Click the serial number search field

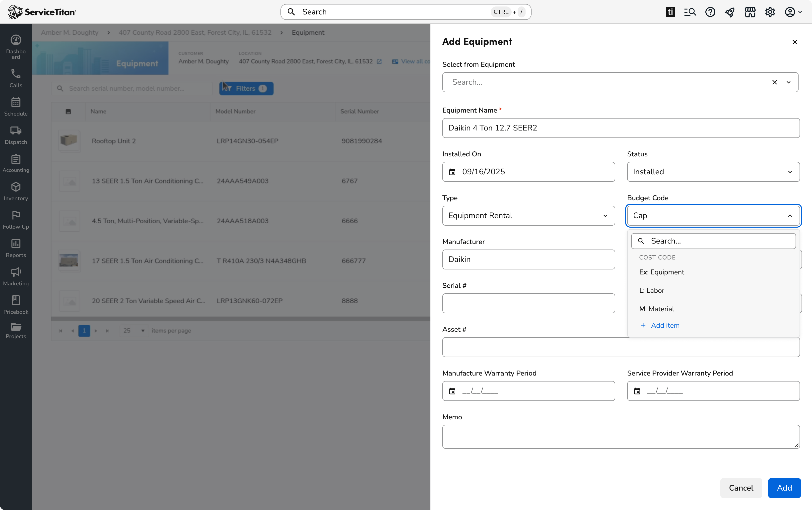pos(132,89)
